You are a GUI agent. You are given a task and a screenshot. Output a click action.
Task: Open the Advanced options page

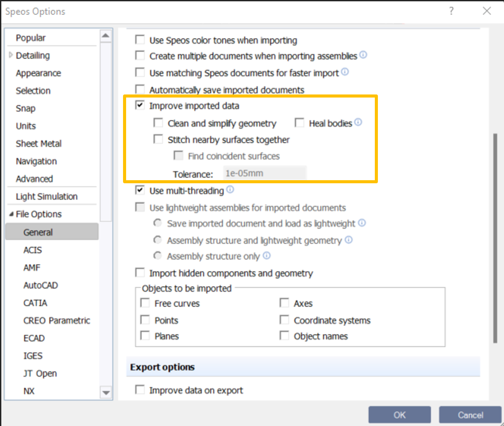click(35, 179)
